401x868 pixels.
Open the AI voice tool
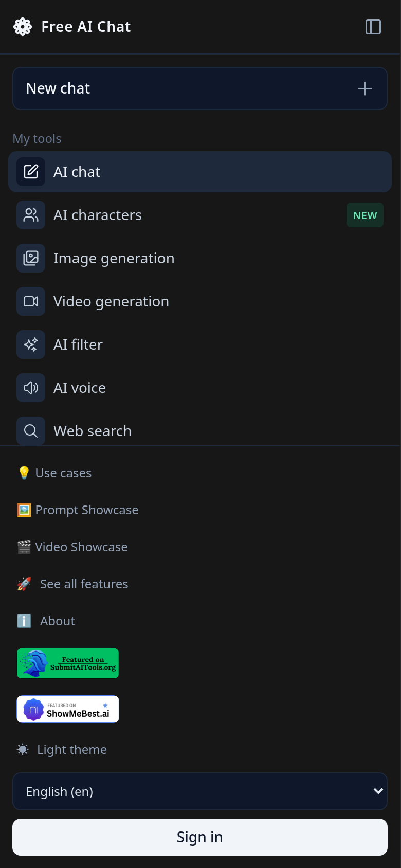[200, 388]
